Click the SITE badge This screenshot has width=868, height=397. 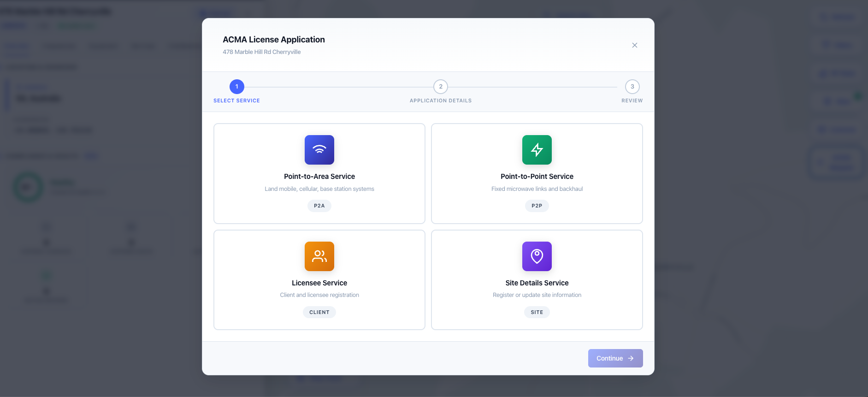point(537,313)
